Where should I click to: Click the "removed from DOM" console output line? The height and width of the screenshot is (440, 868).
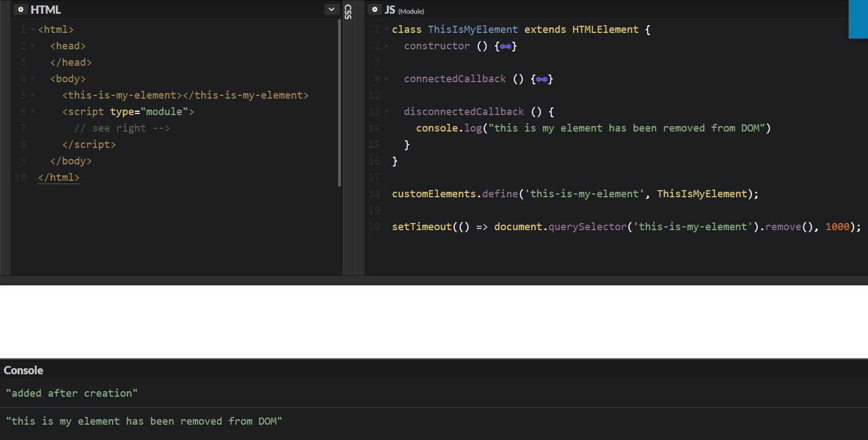[x=144, y=421]
